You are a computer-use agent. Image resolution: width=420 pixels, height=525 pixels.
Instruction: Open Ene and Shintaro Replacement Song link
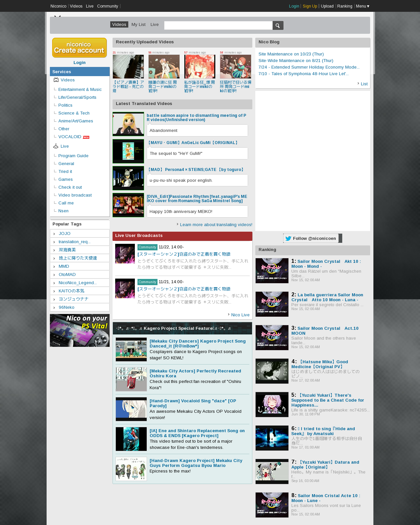(197, 433)
